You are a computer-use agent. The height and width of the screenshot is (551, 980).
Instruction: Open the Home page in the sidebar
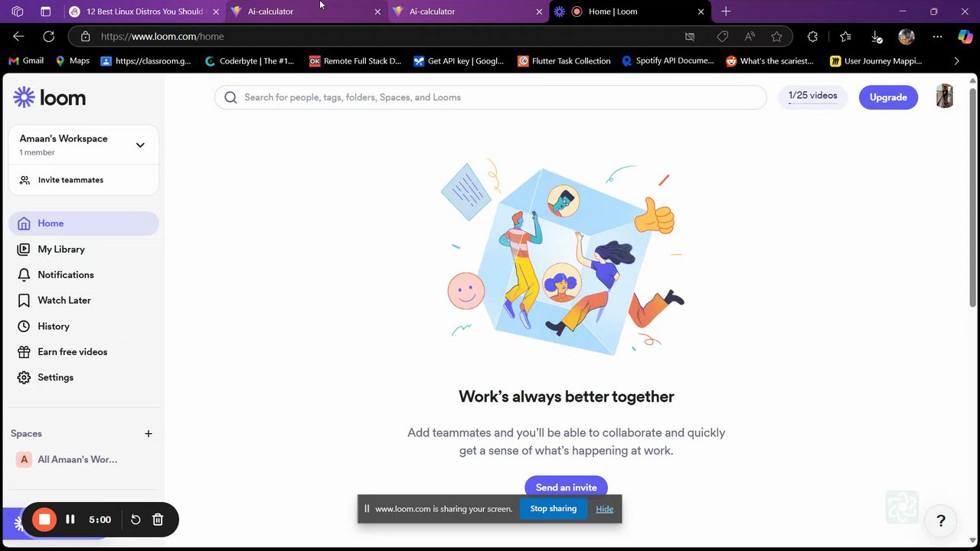click(83, 223)
